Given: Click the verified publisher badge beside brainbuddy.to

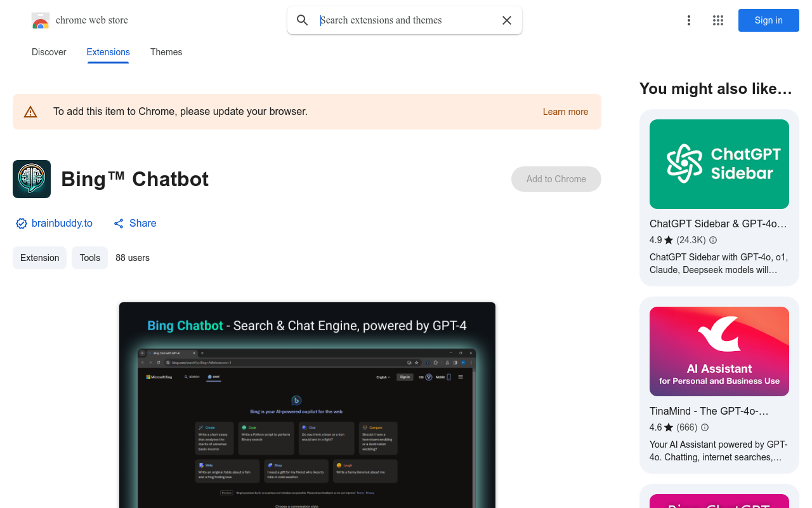Looking at the screenshot, I should 21,223.
